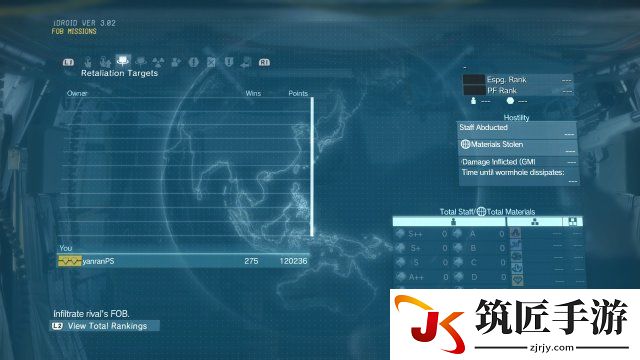Click the Points column header
Screen dimensions: 640x360
pyautogui.click(x=298, y=93)
